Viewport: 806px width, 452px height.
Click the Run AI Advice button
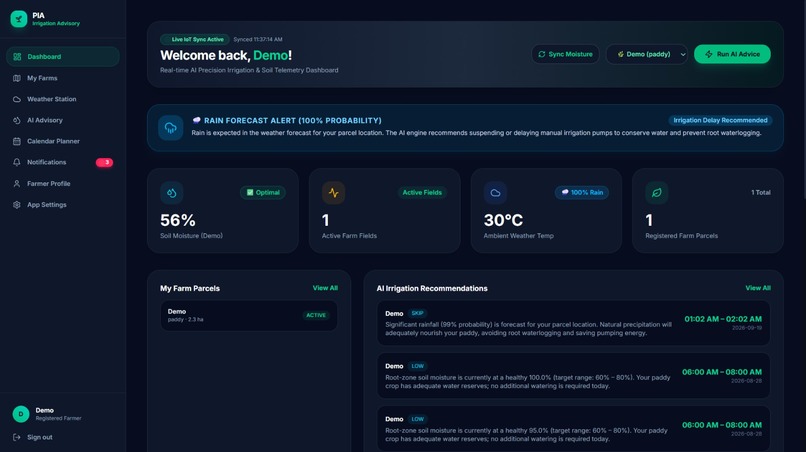pos(732,54)
